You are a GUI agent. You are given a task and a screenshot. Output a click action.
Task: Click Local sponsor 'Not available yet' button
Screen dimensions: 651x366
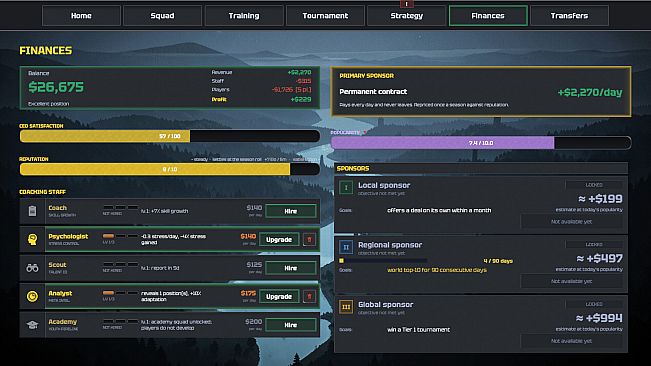[x=571, y=222]
